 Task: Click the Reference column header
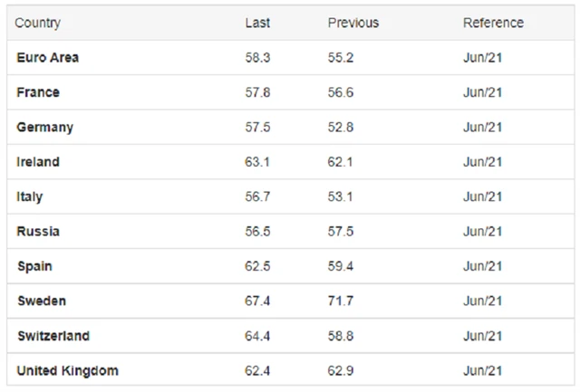(x=493, y=23)
